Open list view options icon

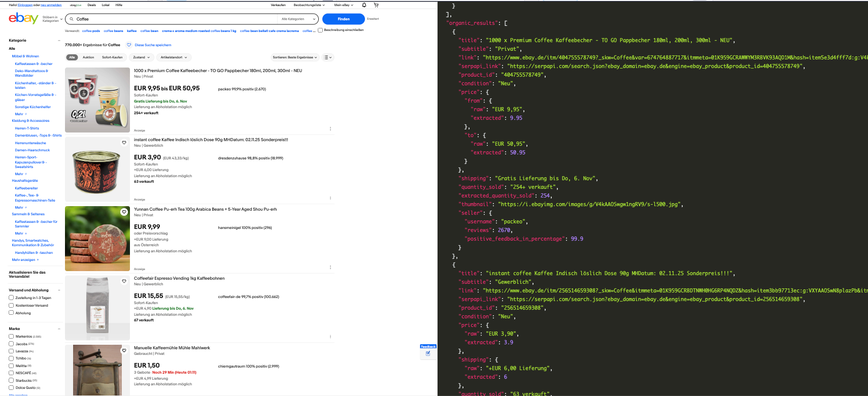click(328, 57)
